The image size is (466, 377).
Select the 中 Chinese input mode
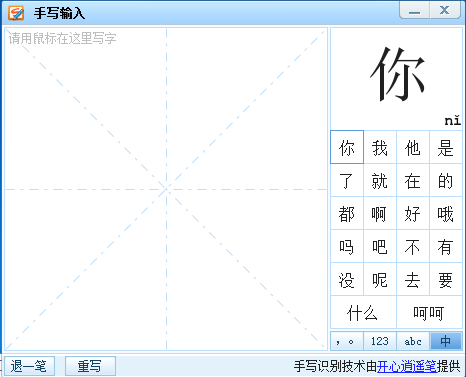446,341
